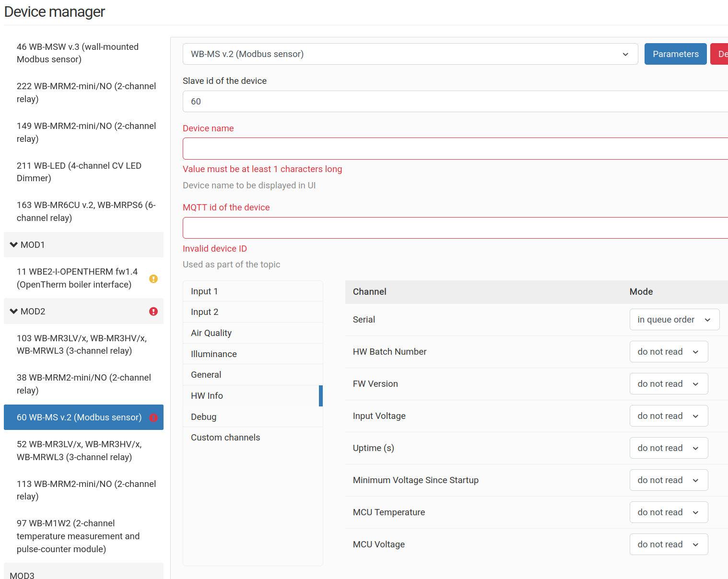Open Serial channel mode dropdown

click(x=674, y=320)
